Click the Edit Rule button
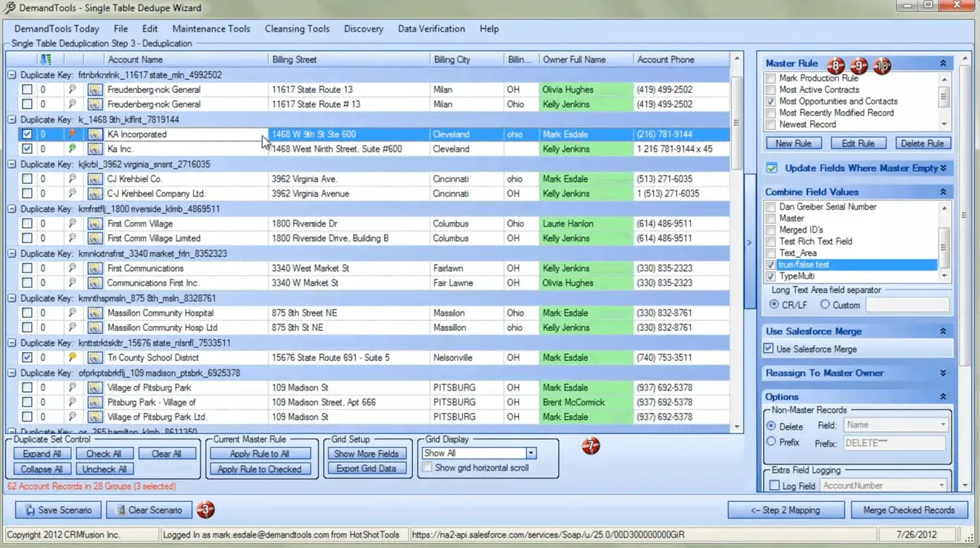 click(858, 143)
